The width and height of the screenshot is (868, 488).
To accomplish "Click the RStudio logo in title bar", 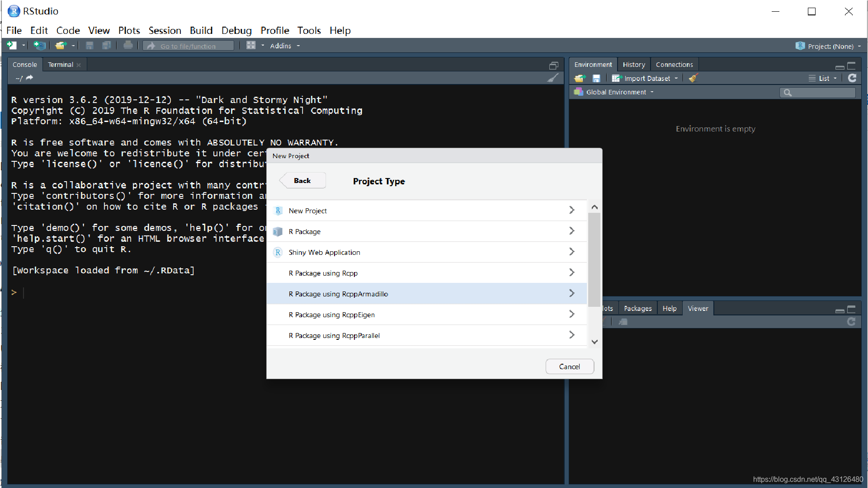I will [x=14, y=11].
